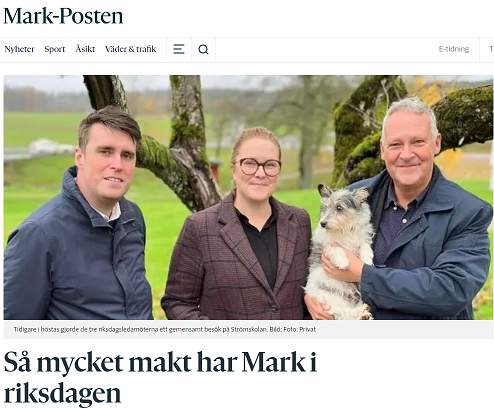Image resolution: width=494 pixels, height=408 pixels.
Task: Click the photo caption about Strömskolan
Action: (x=165, y=329)
